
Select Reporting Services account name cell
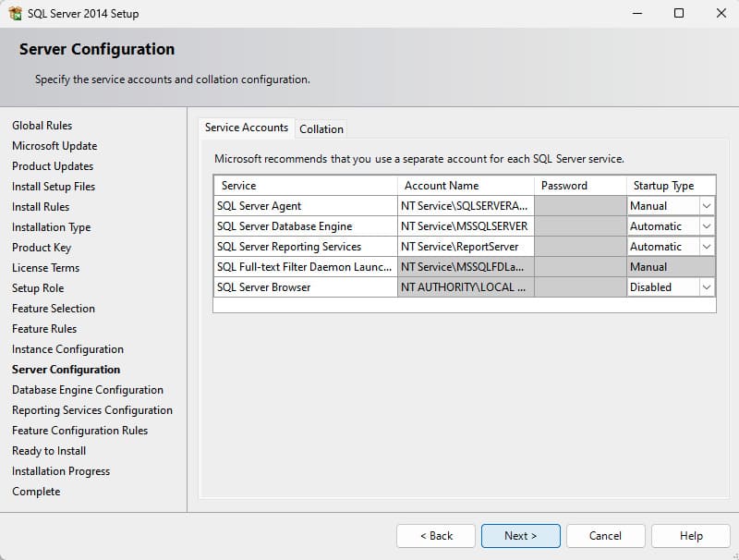[465, 247]
